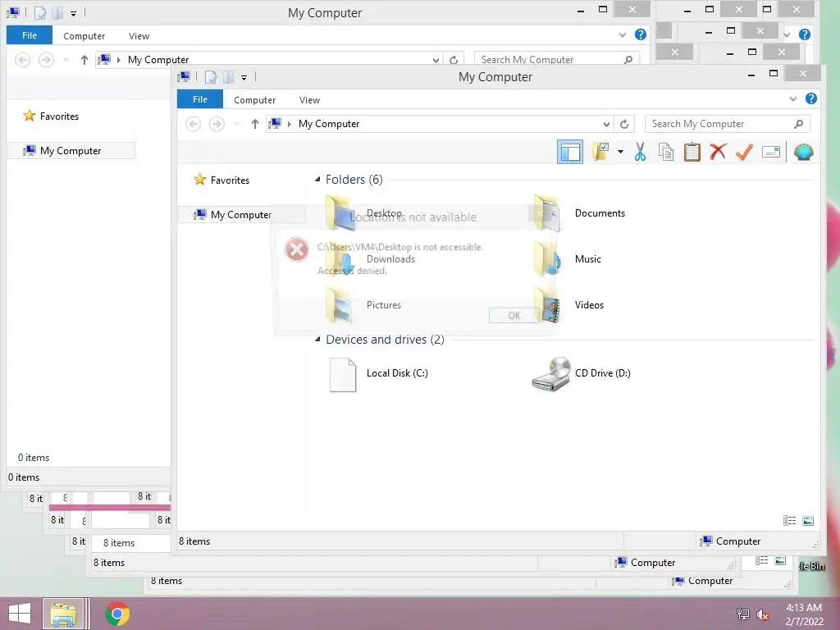The image size is (840, 630).
Task: Open the network tray icon
Action: pyautogui.click(x=742, y=614)
